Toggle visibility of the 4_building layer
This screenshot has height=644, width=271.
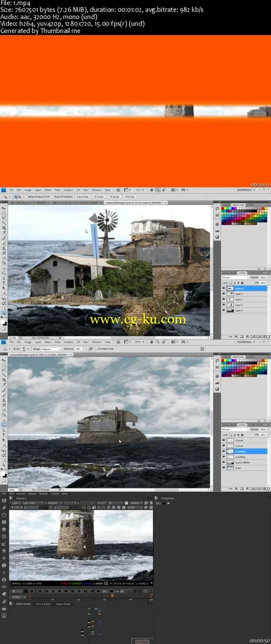coord(223,457)
